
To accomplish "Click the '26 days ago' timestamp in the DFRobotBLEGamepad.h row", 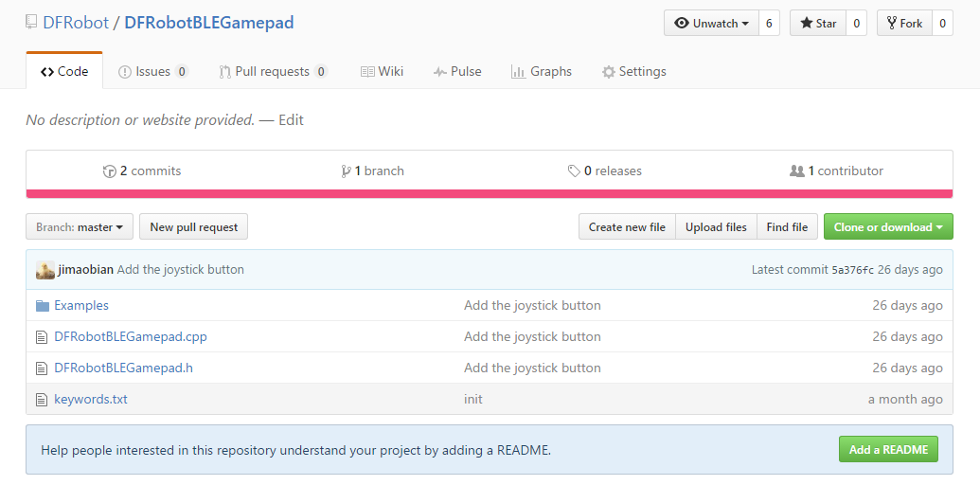I will click(x=907, y=368).
